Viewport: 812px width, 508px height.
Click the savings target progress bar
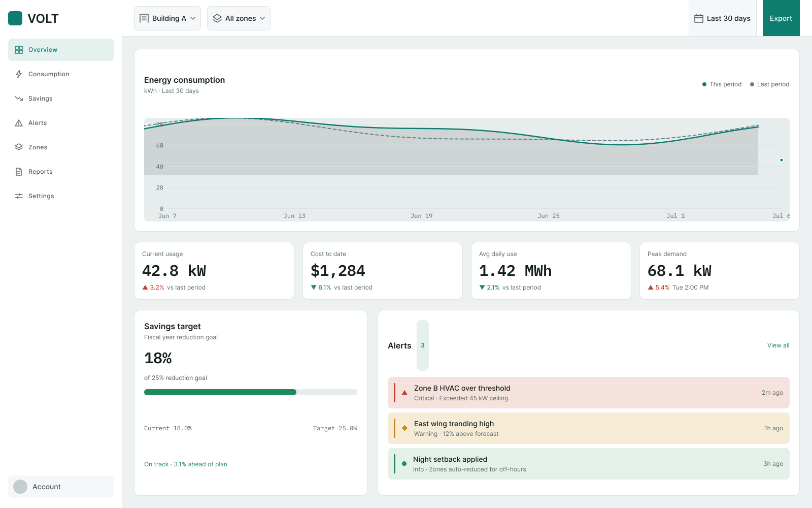point(251,392)
